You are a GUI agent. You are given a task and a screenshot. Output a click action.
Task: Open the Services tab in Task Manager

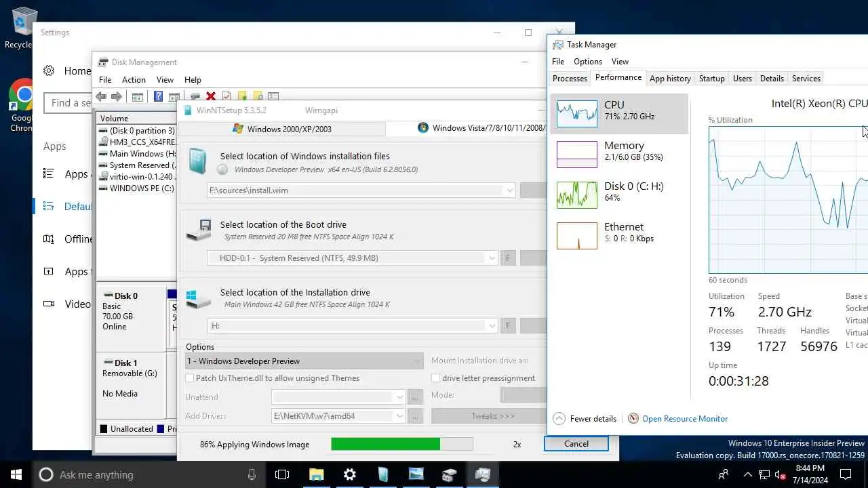pos(806,79)
